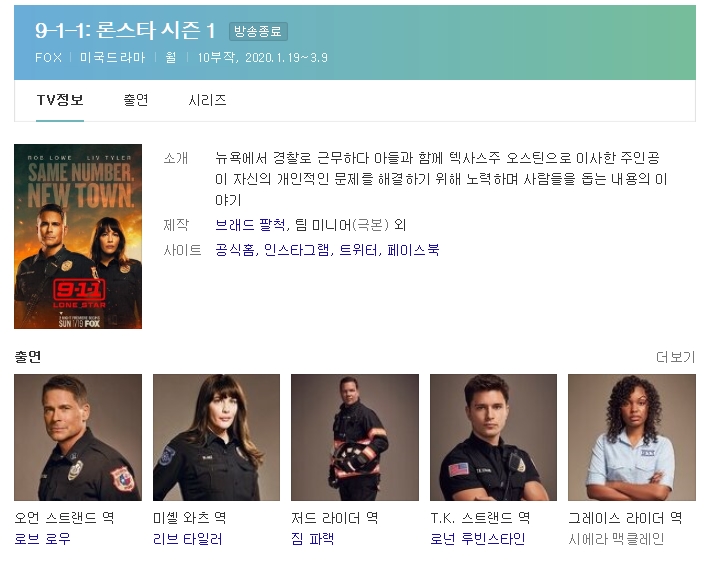
Task: Select the TV정보 tab
Action: [x=60, y=100]
